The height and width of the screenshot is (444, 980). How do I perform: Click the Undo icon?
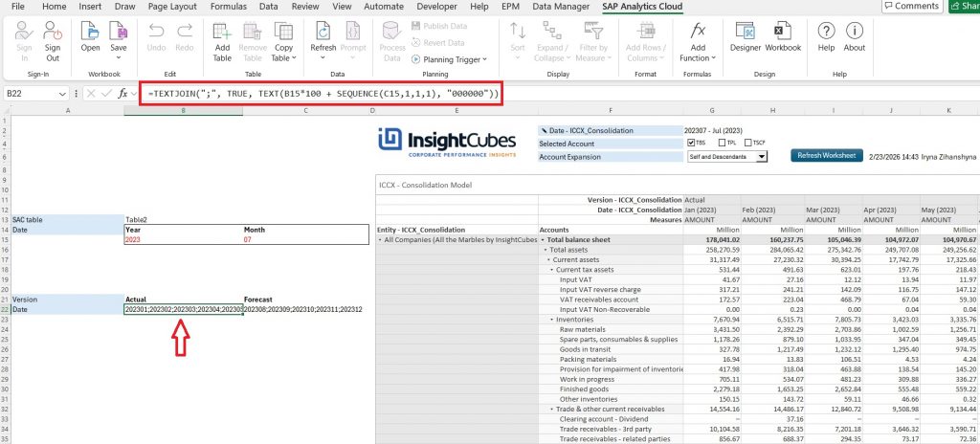[156, 32]
